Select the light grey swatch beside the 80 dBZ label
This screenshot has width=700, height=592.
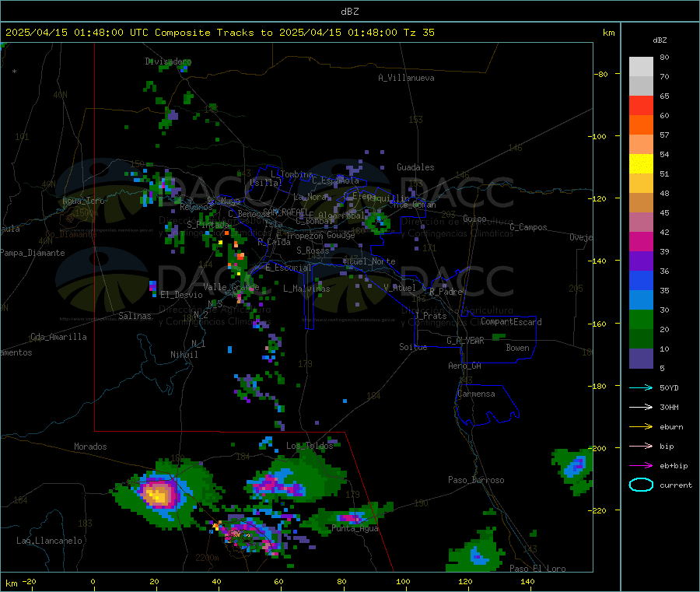pos(641,67)
